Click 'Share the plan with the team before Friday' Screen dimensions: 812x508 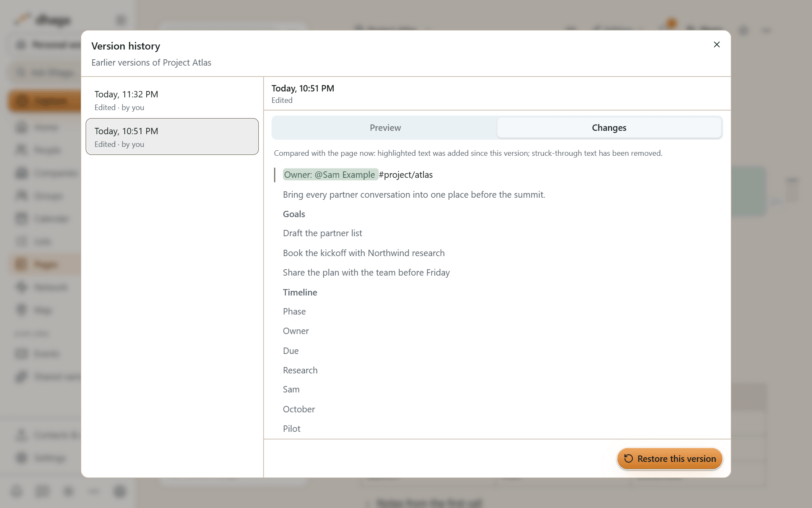pyautogui.click(x=366, y=273)
